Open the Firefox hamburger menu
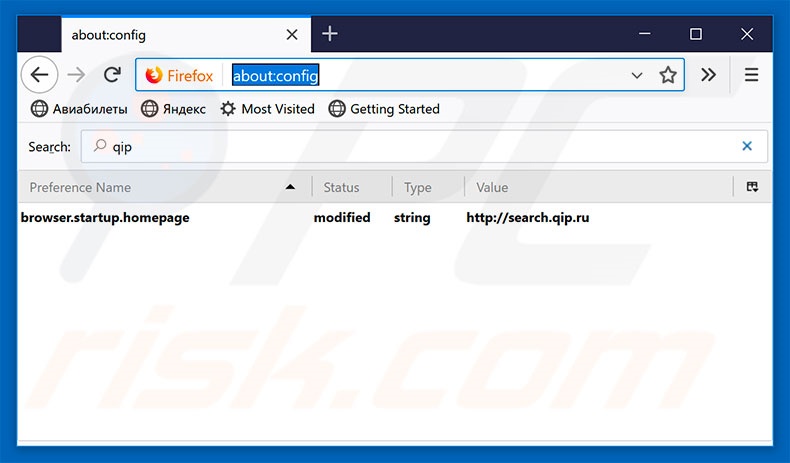 point(752,75)
